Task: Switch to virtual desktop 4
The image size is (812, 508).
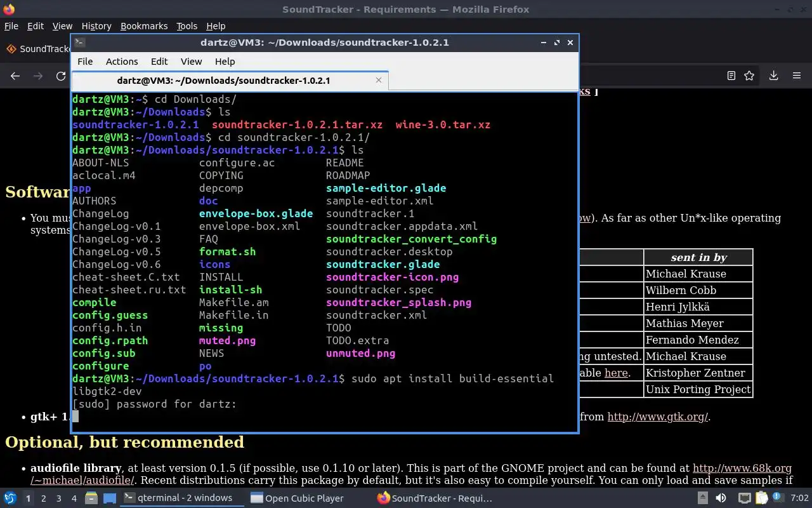Action: [x=74, y=498]
